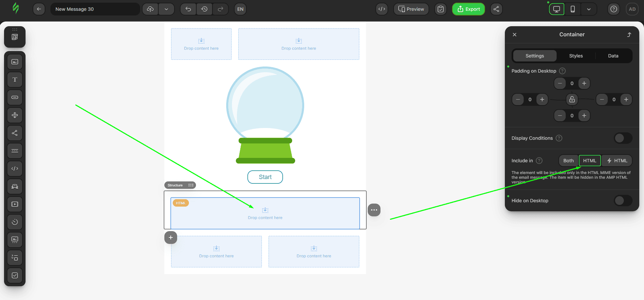This screenshot has height=300, width=644.
Task: Click the share icon in top bar
Action: (496, 9)
